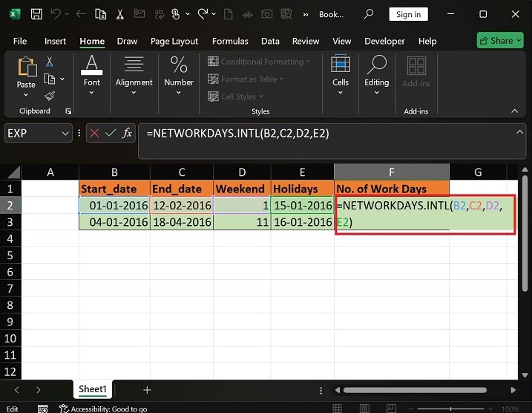532x413 pixels.
Task: Click the macro recording status bar icon
Action: [43, 409]
